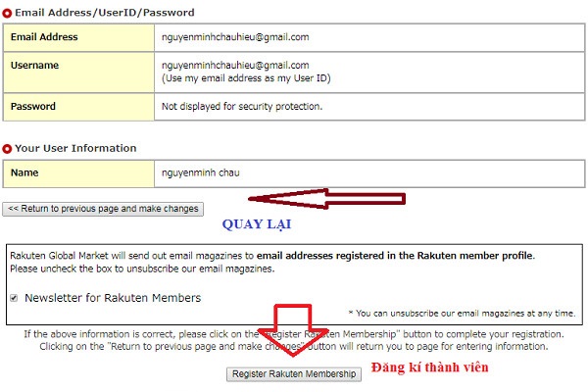588x392 pixels.
Task: Click the dark red left-pointing arrow
Action: point(326,199)
